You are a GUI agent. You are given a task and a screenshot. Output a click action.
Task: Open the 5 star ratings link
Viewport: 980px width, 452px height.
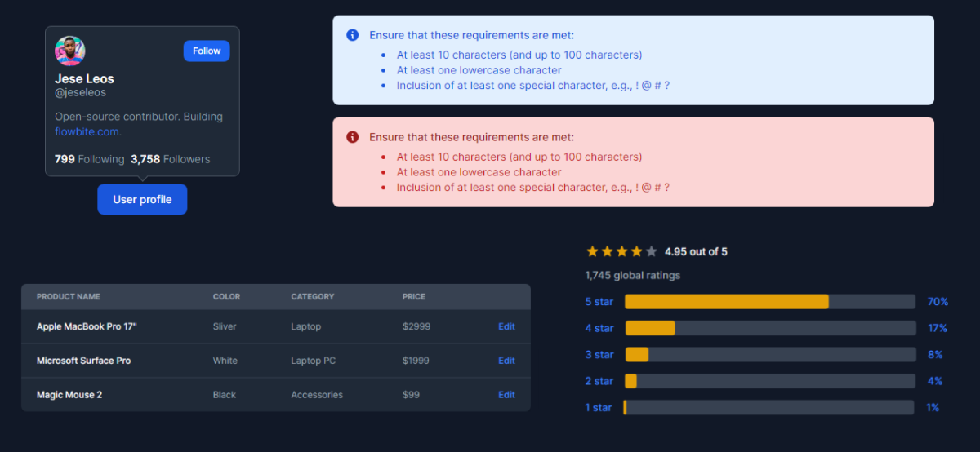click(599, 302)
